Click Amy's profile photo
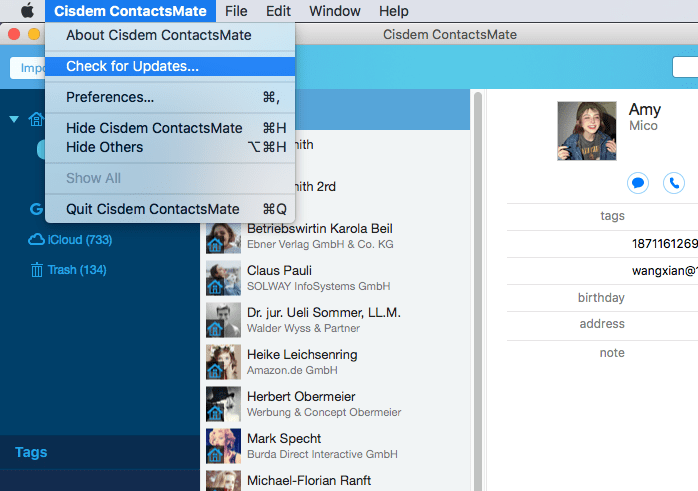The height and width of the screenshot is (491, 698). pos(587,131)
